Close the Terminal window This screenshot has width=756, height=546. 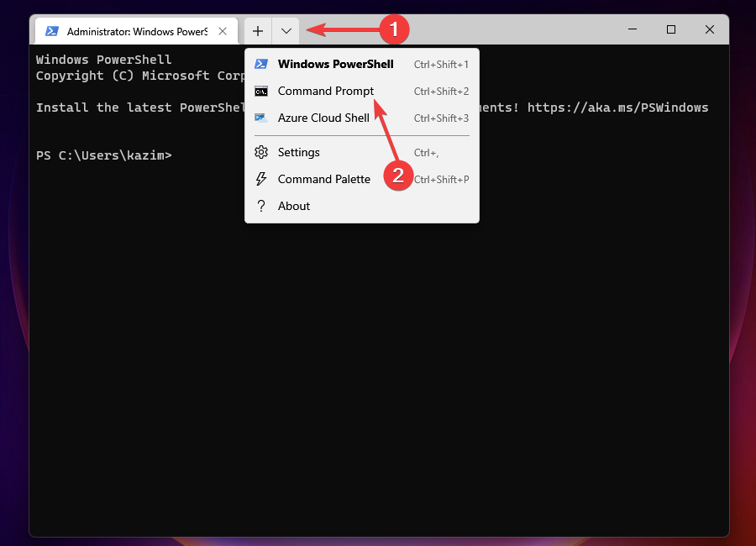click(709, 29)
